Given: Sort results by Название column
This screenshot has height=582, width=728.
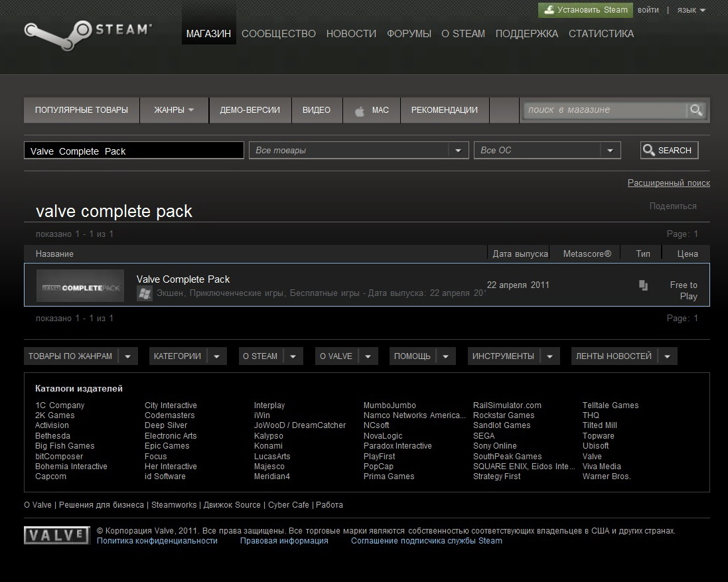Looking at the screenshot, I should tap(54, 254).
